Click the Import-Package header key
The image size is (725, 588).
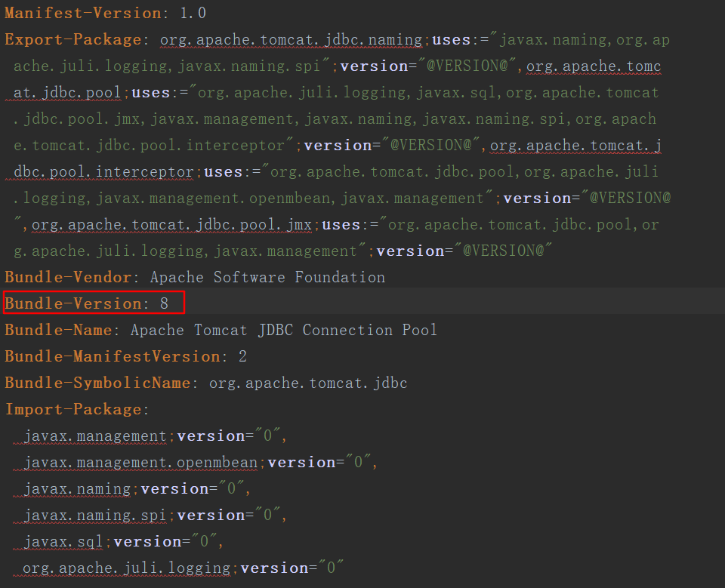pos(73,410)
